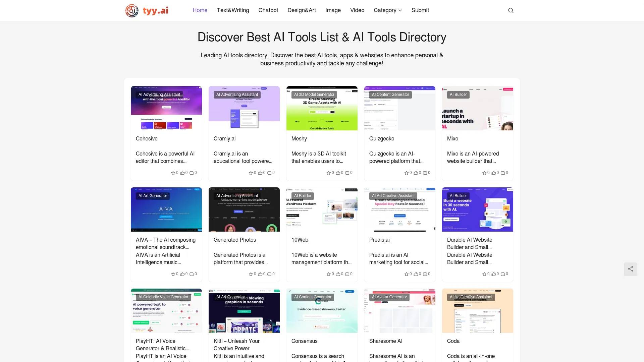644x362 pixels.
Task: Click the search icon in navbar
Action: pos(511,10)
